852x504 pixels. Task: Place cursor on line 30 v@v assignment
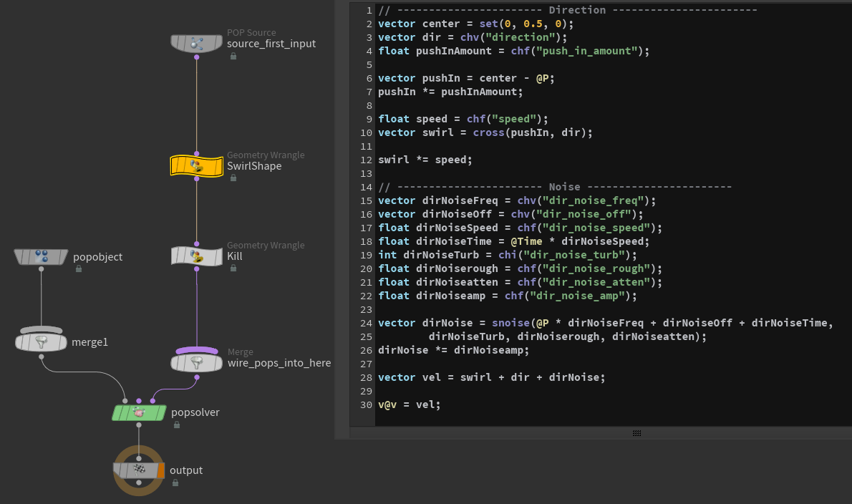coord(410,404)
